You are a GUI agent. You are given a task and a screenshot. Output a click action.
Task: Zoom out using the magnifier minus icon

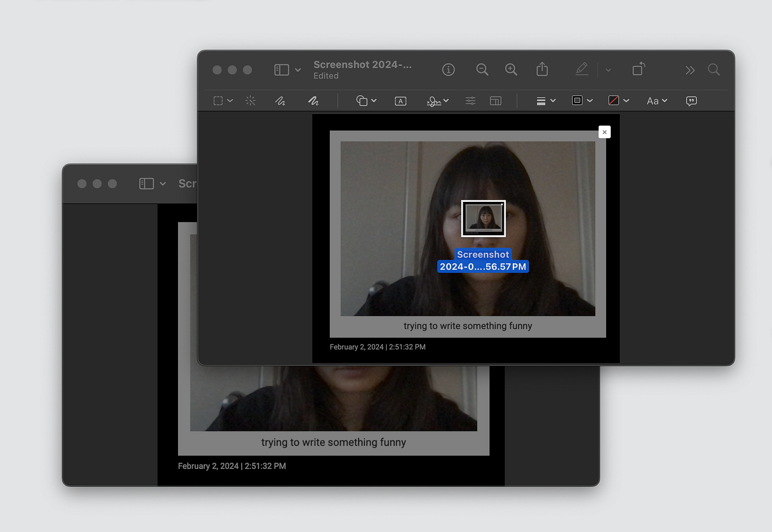[x=482, y=69]
